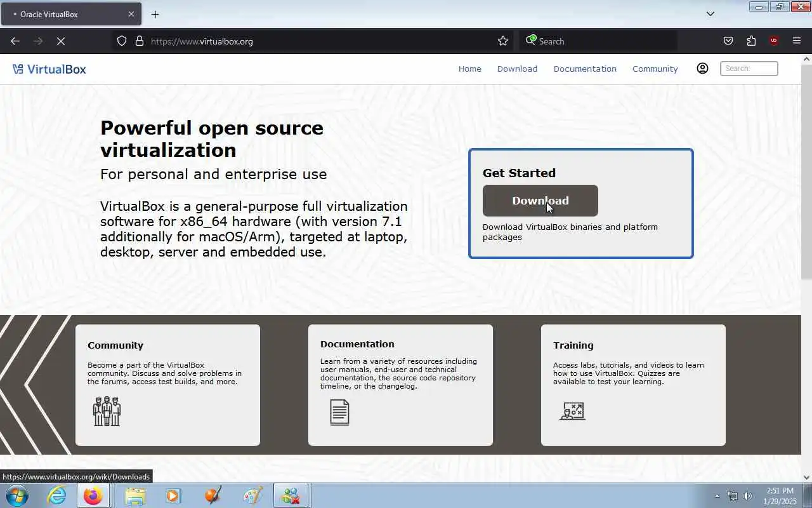Image resolution: width=812 pixels, height=508 pixels.
Task: Launch Internet Explorer from taskbar
Action: tap(57, 495)
